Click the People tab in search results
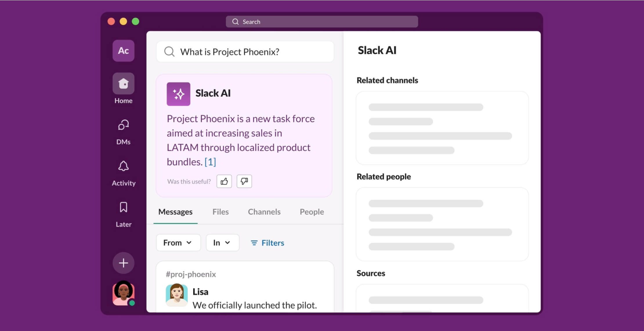Image resolution: width=644 pixels, height=331 pixels. pyautogui.click(x=311, y=212)
